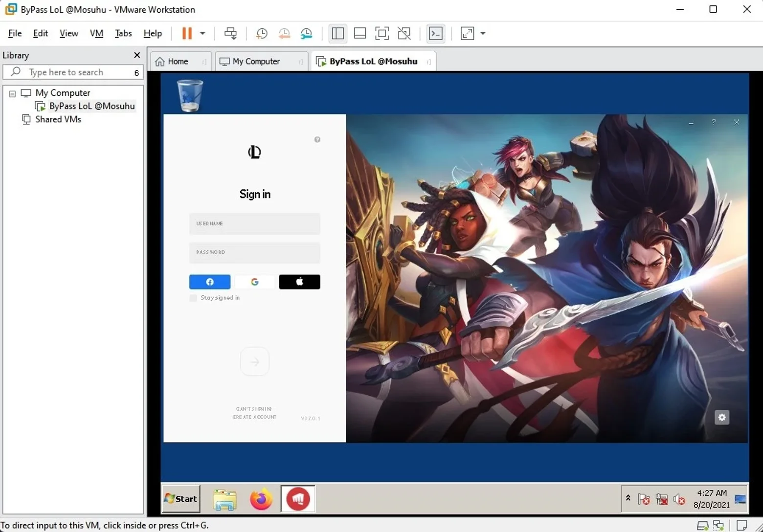Show the console view
Viewport: 763px width, 532px height.
pos(435,33)
